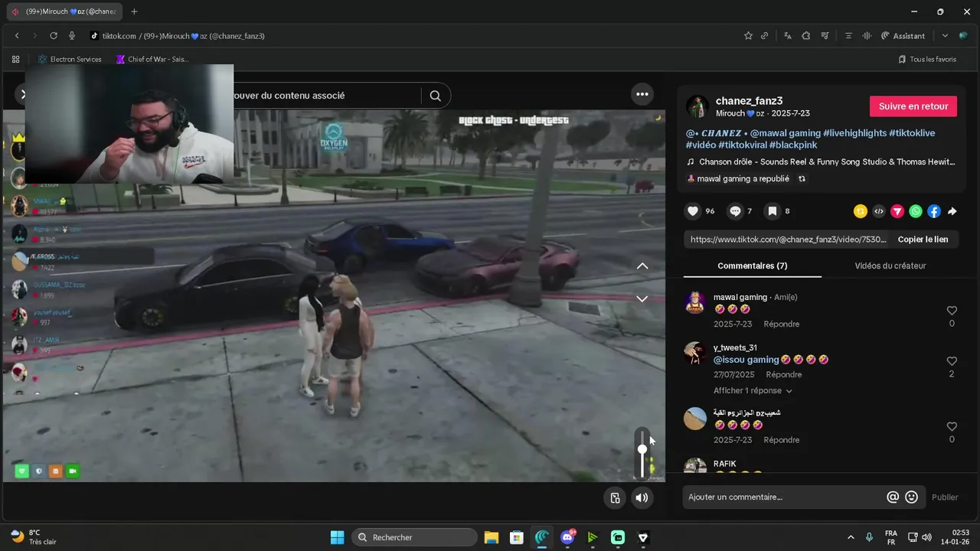Click the taskbar Rechercher search box

(x=413, y=537)
